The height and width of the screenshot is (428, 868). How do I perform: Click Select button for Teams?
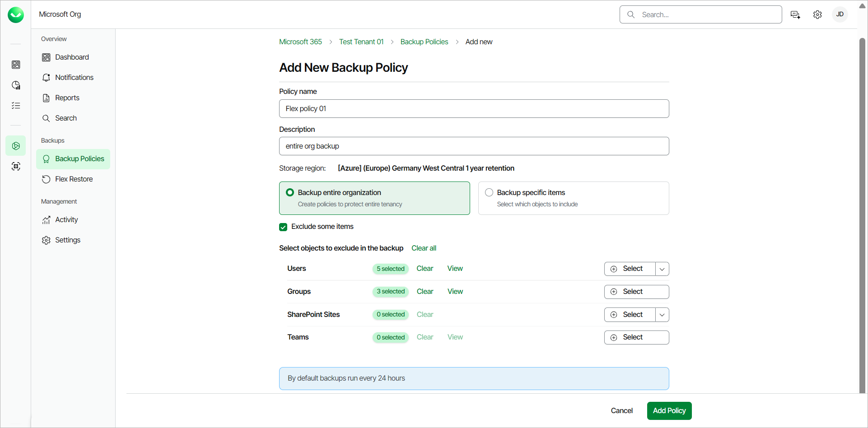(637, 338)
